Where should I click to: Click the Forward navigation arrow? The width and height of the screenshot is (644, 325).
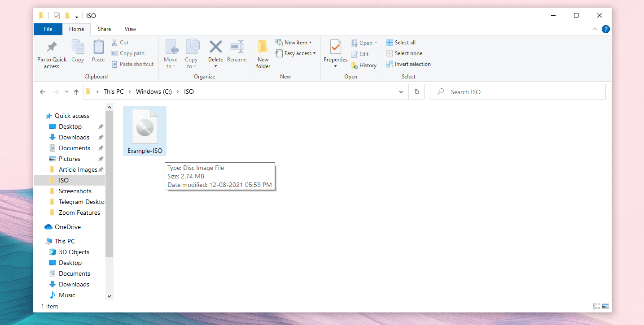[56, 92]
